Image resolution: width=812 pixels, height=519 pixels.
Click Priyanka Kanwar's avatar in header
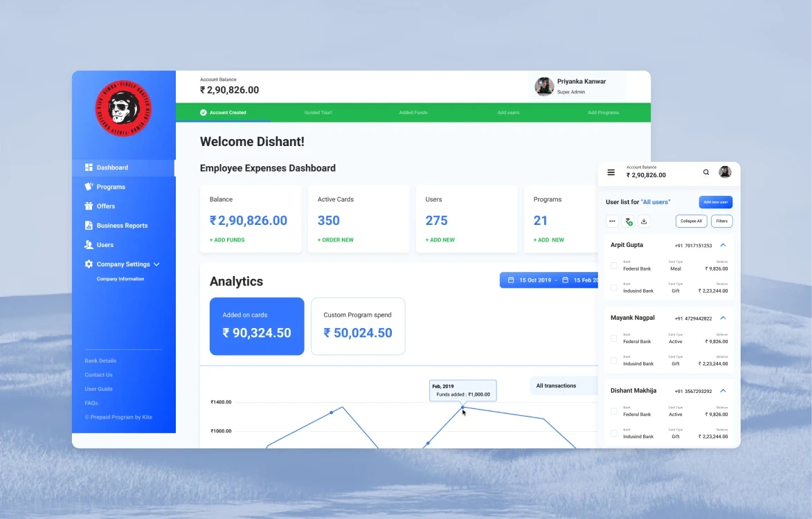pos(544,86)
